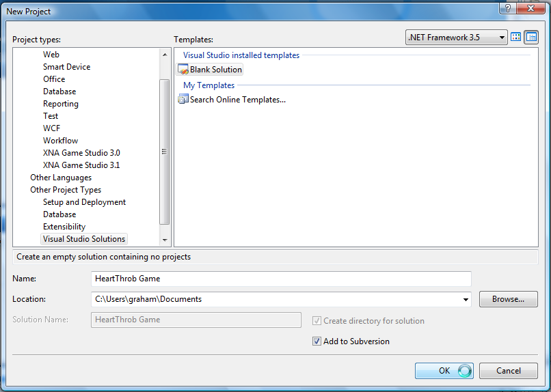This screenshot has width=551, height=392.
Task: Click the dialog help question mark button
Action: coord(507,8)
